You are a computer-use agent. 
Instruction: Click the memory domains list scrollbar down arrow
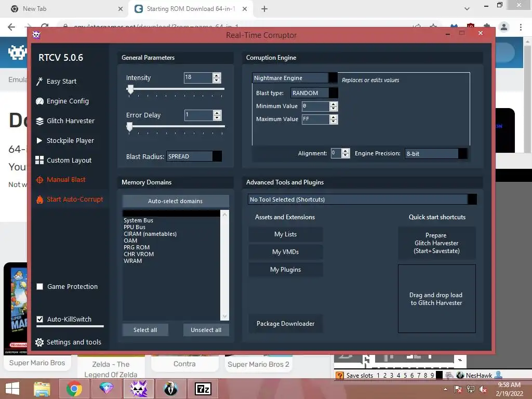[224, 316]
